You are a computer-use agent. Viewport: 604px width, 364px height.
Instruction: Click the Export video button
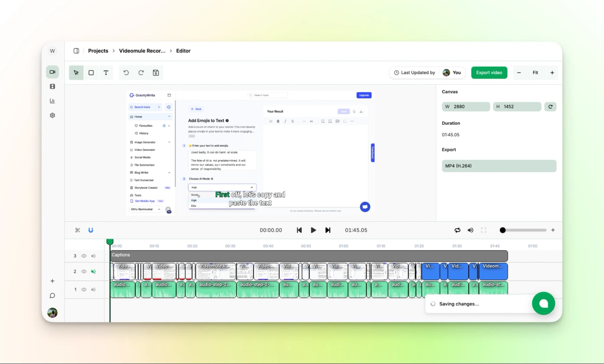(489, 73)
